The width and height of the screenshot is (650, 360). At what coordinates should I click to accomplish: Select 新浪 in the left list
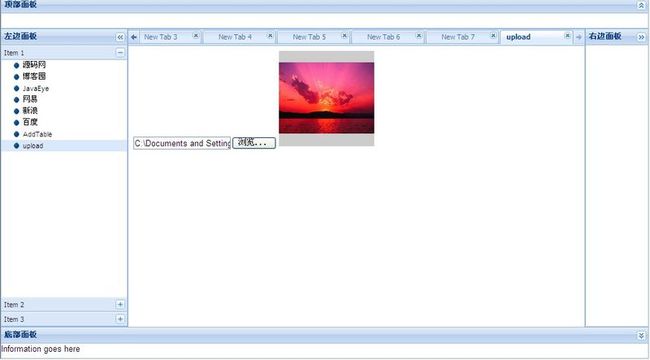(30, 111)
